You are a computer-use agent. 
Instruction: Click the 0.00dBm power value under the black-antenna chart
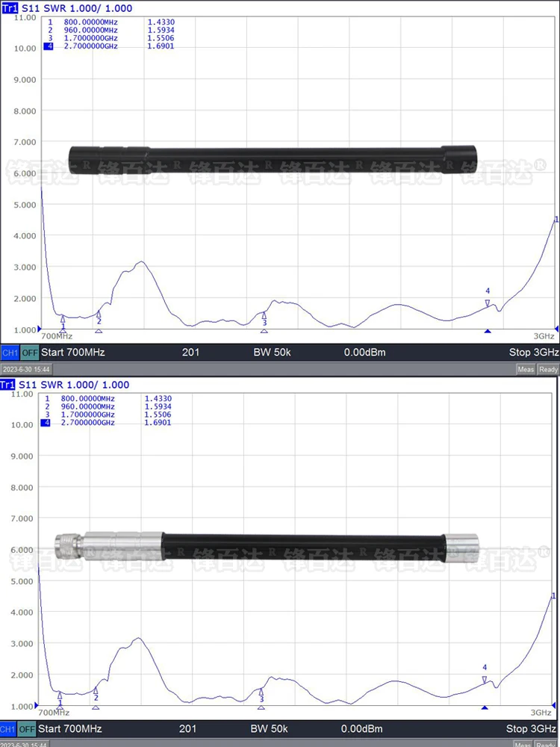[x=365, y=353]
